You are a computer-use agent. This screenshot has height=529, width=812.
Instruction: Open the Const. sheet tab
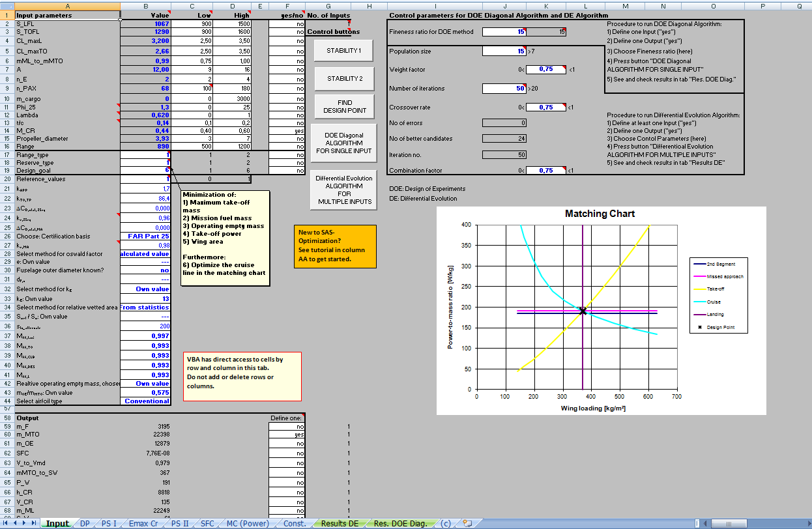tap(295, 523)
